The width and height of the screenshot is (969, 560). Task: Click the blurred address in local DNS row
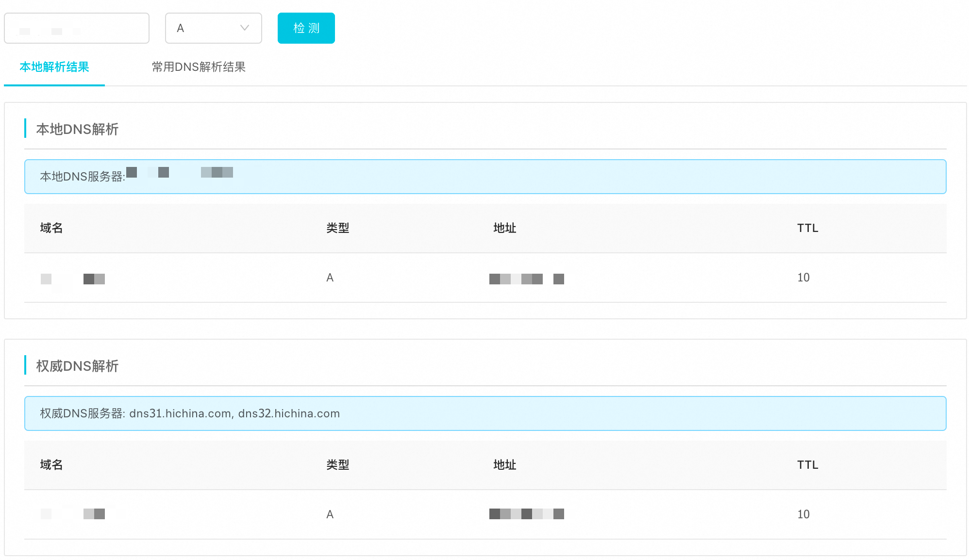click(527, 279)
